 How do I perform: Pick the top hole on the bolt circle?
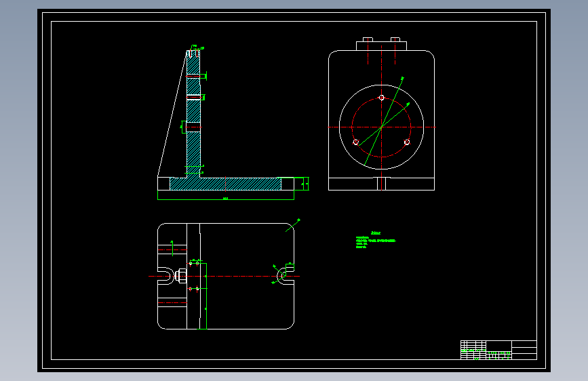point(381,98)
